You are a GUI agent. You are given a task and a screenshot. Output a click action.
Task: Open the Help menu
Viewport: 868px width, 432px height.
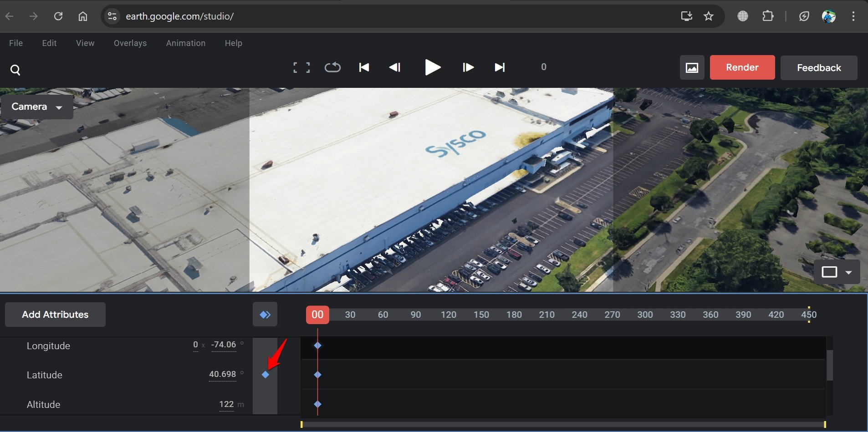pos(234,43)
